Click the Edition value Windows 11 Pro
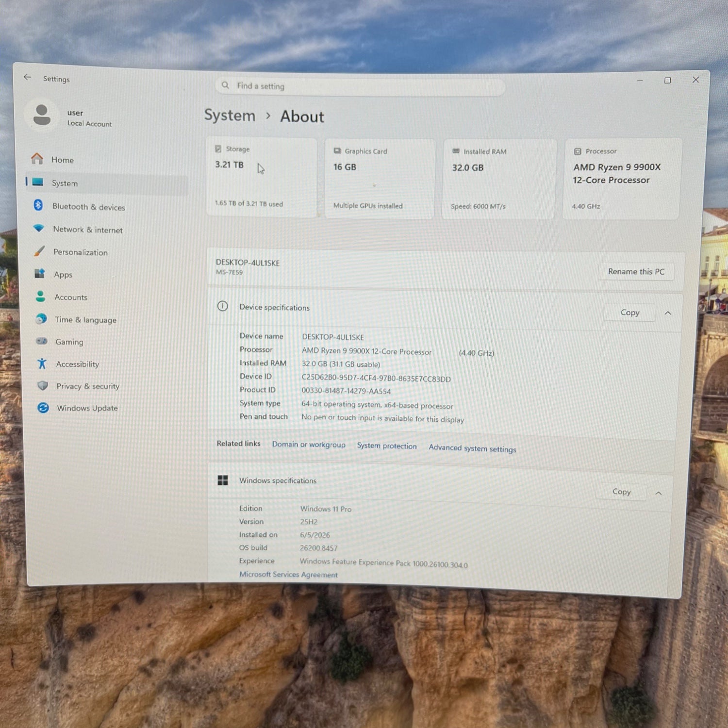 (x=326, y=509)
